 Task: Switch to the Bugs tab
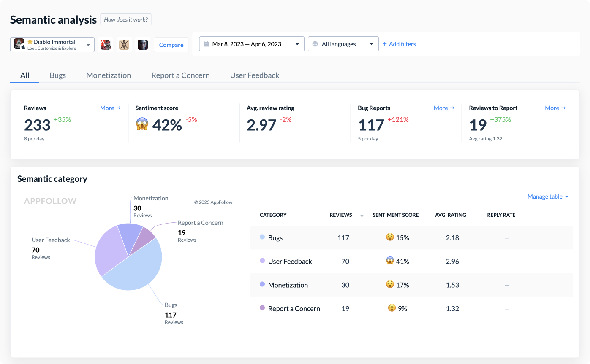click(57, 75)
